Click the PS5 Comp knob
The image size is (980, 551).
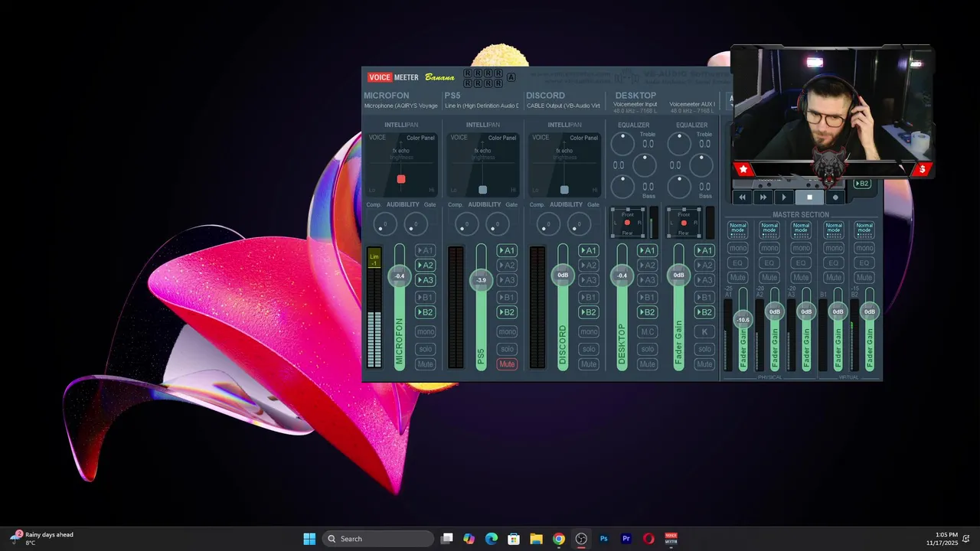pyautogui.click(x=466, y=224)
